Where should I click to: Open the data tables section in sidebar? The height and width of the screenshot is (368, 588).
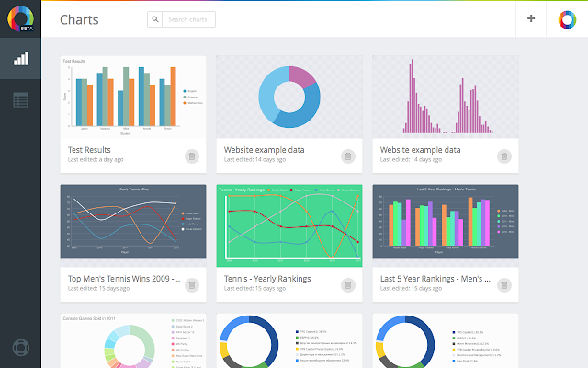coord(20,100)
